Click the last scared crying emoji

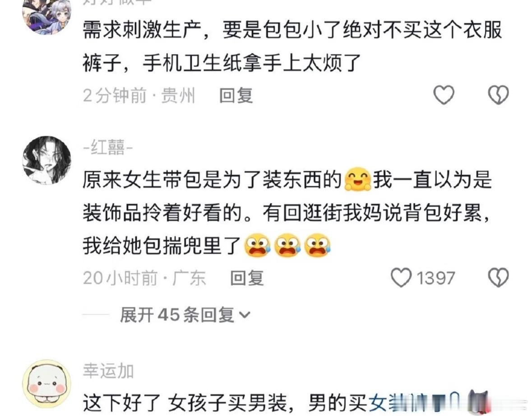pos(317,245)
